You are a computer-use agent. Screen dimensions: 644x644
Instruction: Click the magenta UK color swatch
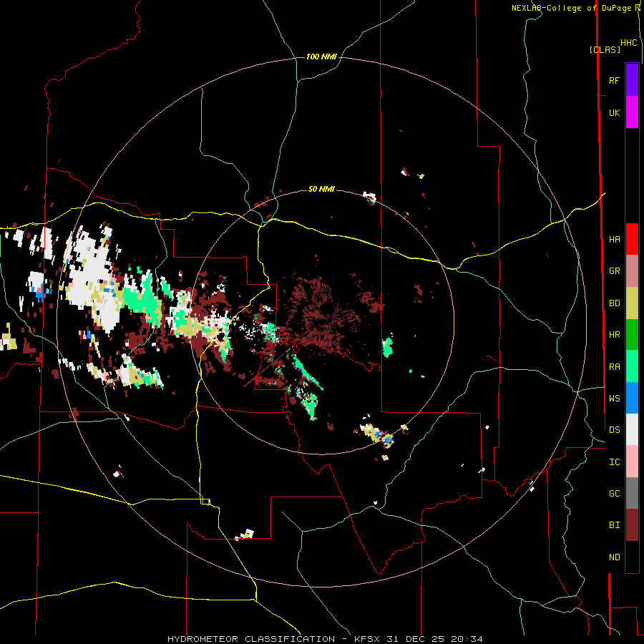click(x=632, y=112)
